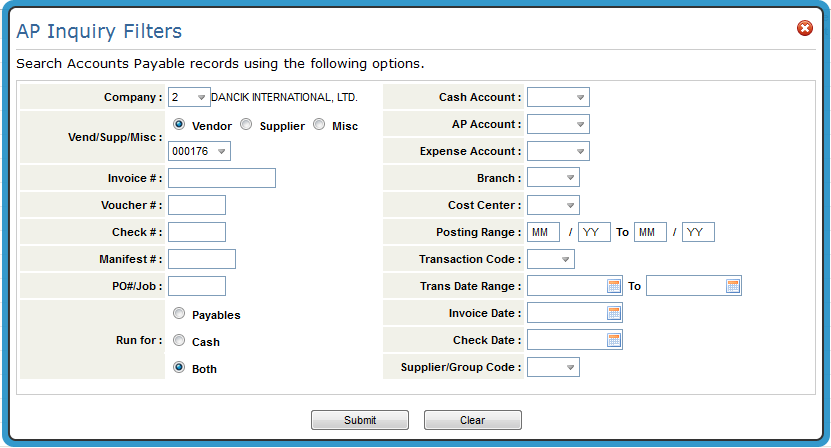The width and height of the screenshot is (831, 448).
Task: Focus the Posting Range starting MM field
Action: click(x=544, y=232)
